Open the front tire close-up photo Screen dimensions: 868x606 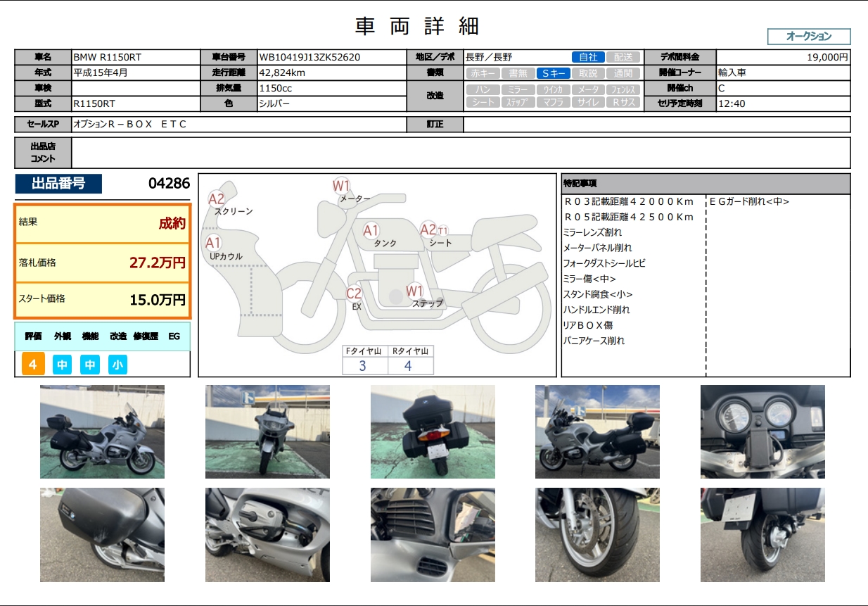[x=597, y=535]
